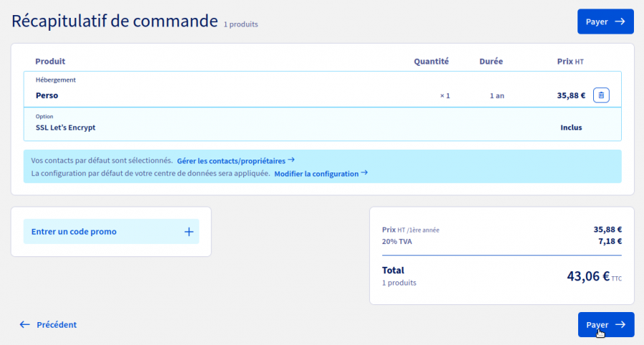
Task: Click the Quantité column header
Action: [431, 62]
